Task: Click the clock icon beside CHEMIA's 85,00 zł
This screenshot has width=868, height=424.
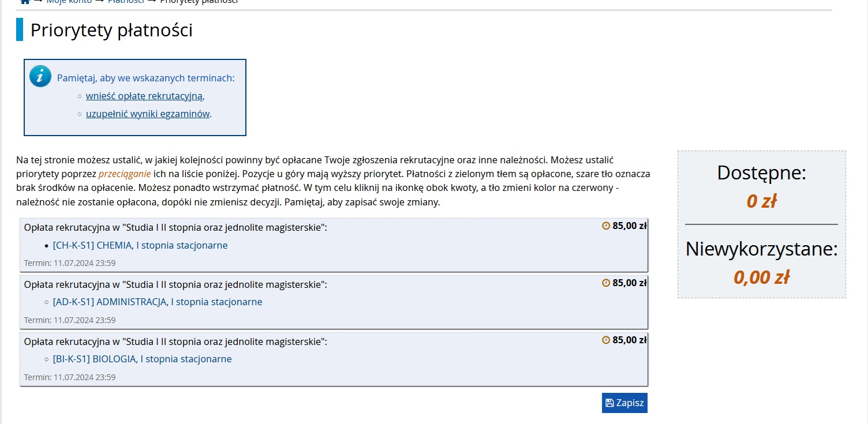Action: coord(606,226)
